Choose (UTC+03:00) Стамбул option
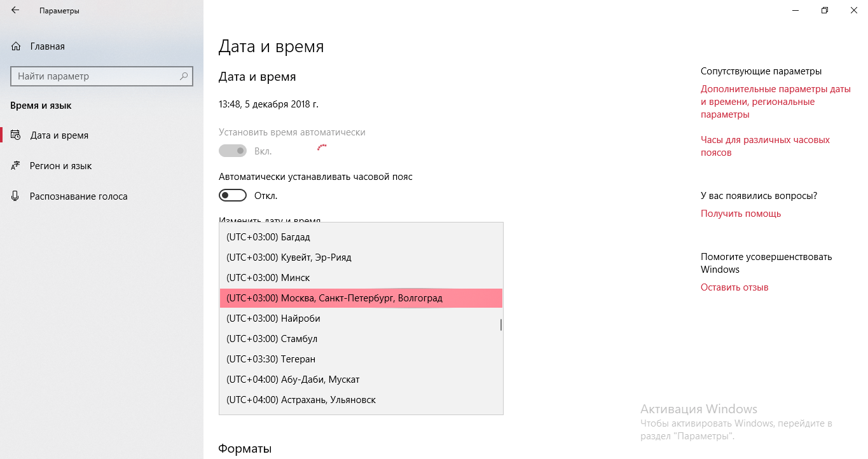Image resolution: width=868 pixels, height=459 pixels. [361, 339]
